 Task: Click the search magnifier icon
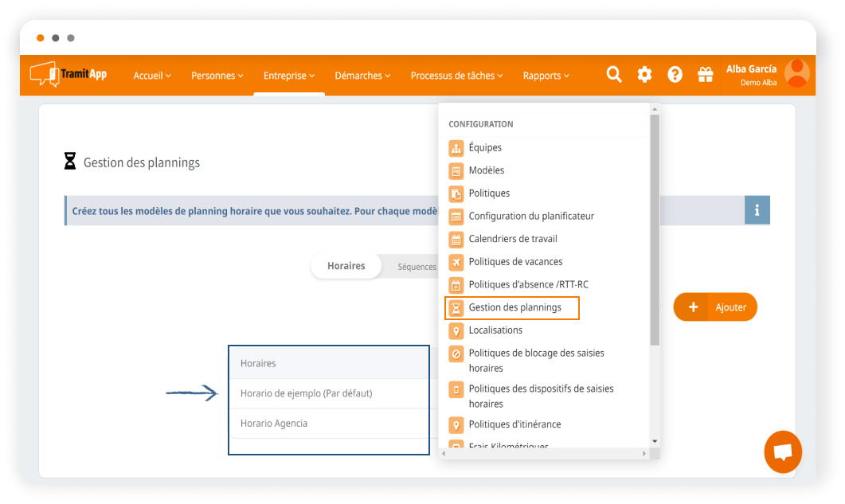tap(614, 75)
